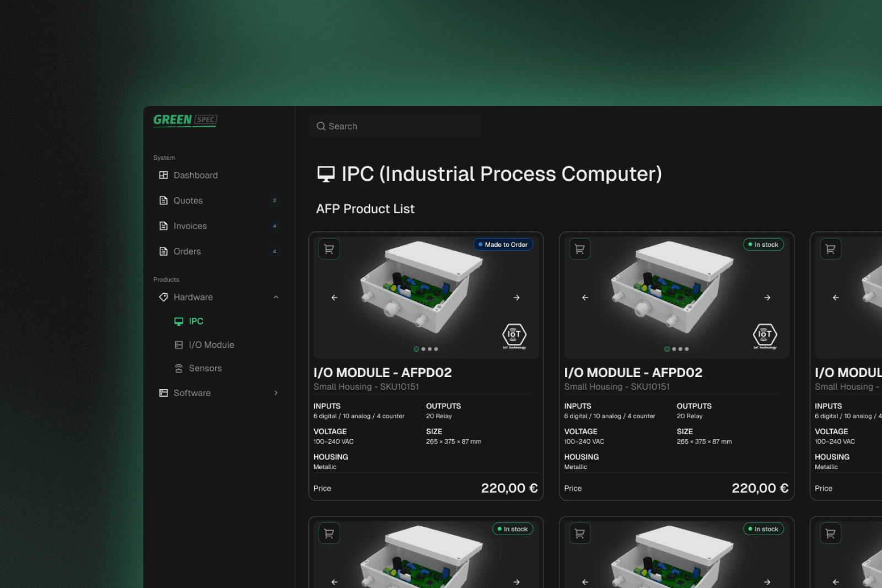The height and width of the screenshot is (588, 882).
Task: Click the Orders count badge
Action: point(275,251)
